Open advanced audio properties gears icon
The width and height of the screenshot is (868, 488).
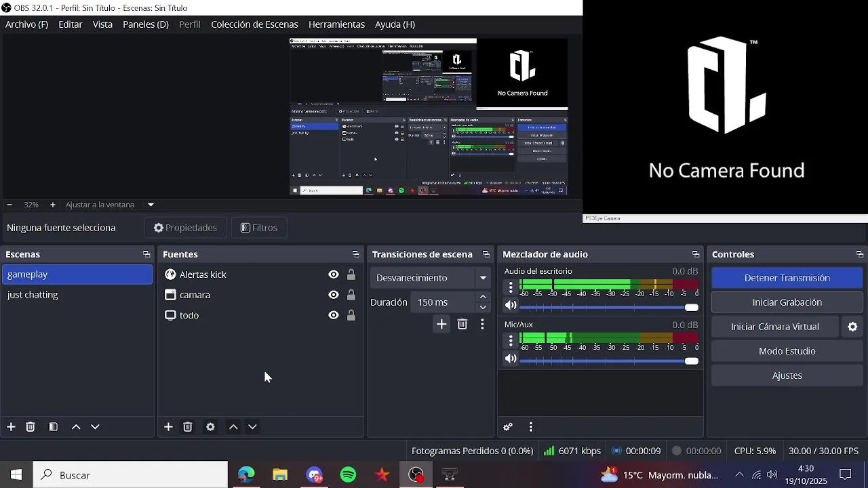[508, 427]
